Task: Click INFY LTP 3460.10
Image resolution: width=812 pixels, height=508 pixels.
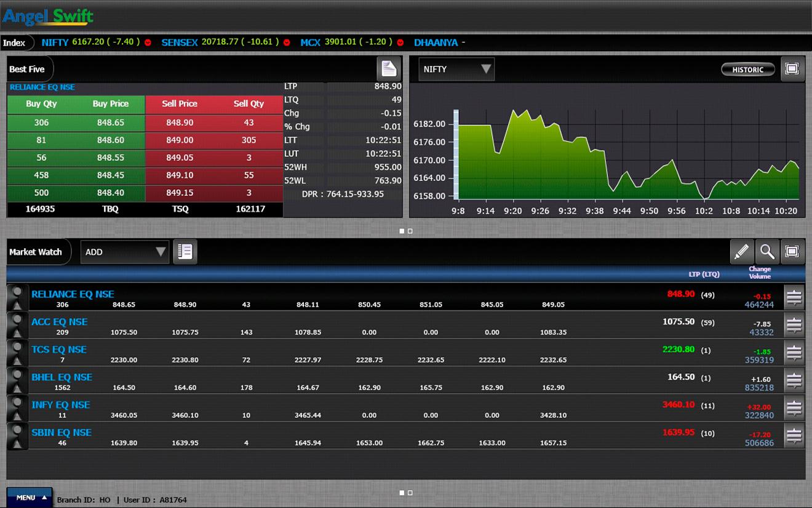Action: click(679, 405)
